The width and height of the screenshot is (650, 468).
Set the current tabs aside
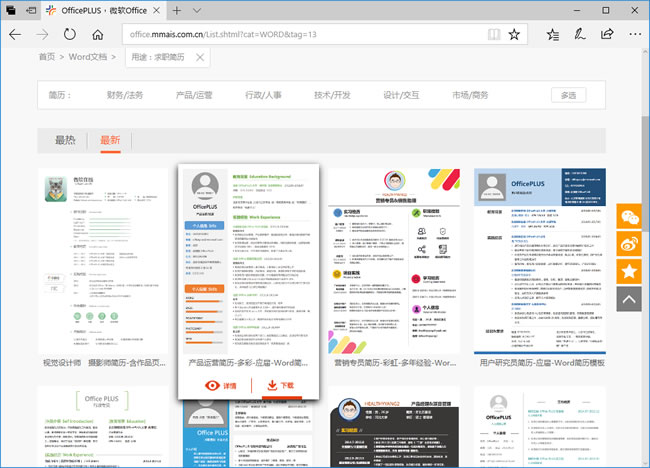pos(31,10)
